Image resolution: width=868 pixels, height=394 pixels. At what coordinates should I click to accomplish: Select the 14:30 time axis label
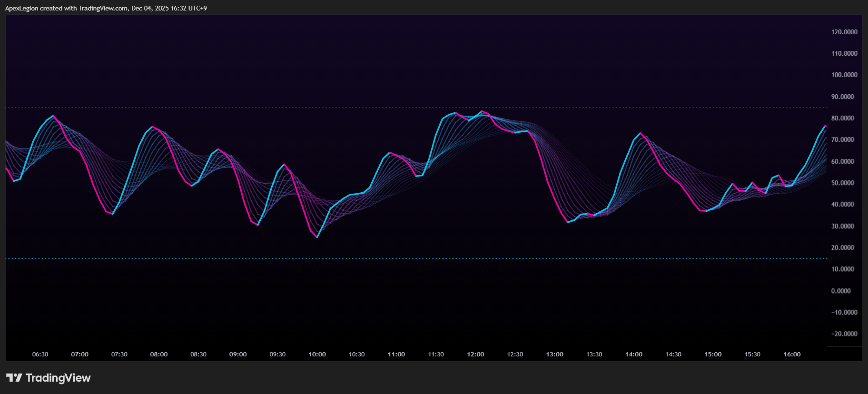pos(673,354)
